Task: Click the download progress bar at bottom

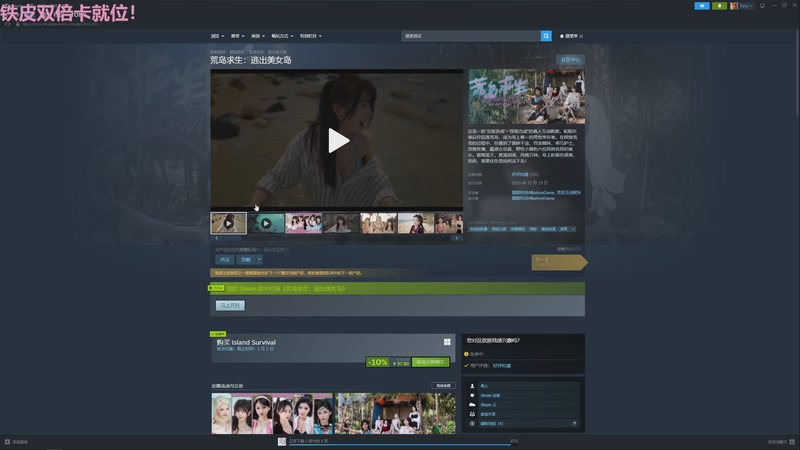Action: [x=403, y=445]
